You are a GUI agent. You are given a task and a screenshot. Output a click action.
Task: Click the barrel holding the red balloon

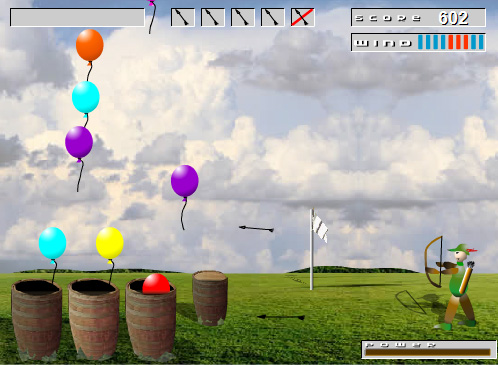(x=151, y=320)
